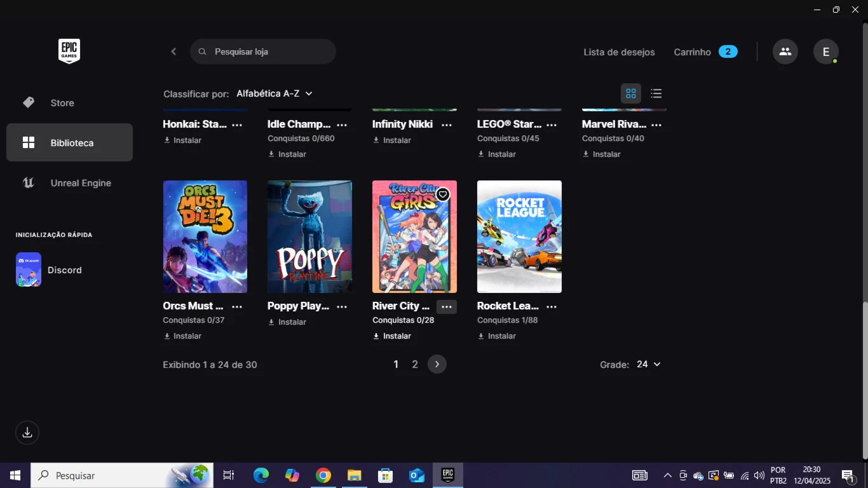
Task: Open the Biblioteca section
Action: tap(69, 143)
